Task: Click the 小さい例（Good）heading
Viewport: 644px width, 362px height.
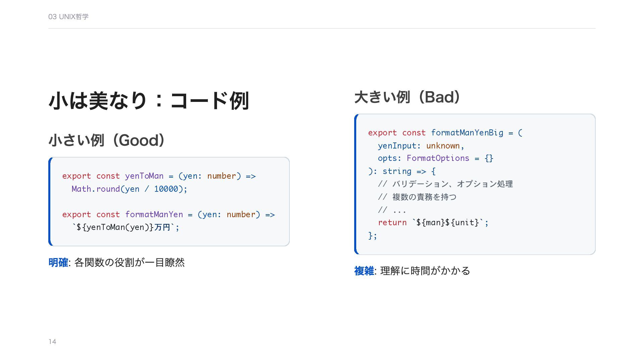Action: 107,140
